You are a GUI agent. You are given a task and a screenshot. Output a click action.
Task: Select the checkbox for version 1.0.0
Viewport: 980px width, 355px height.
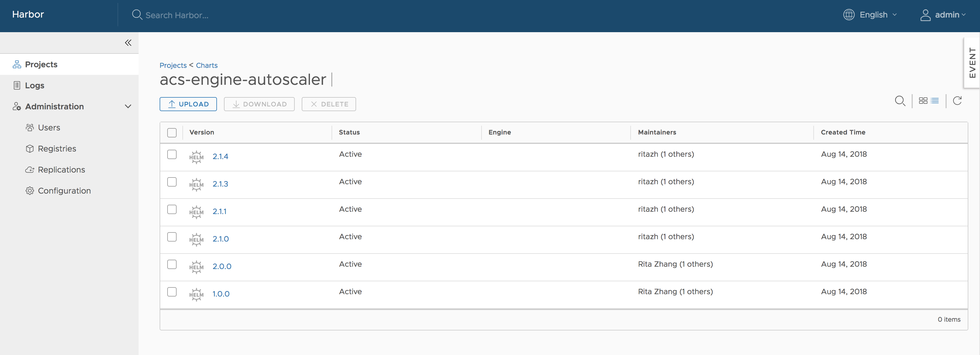coord(172,292)
